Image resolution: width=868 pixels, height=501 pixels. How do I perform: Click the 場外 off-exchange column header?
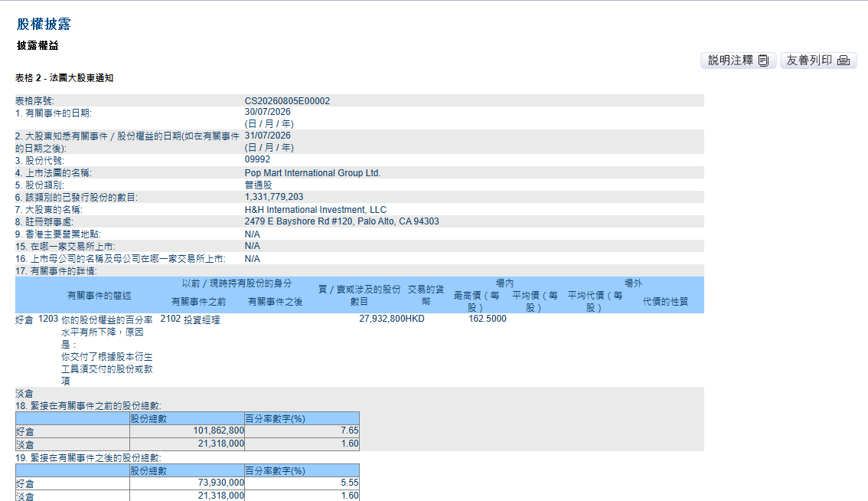[633, 283]
